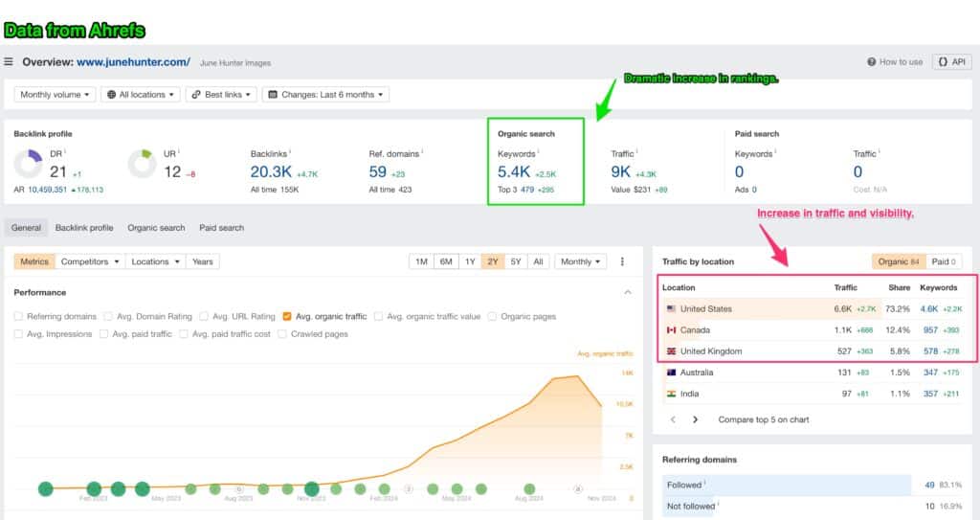This screenshot has width=980, height=520.
Task: Select the 1Y time range
Action: pos(469,261)
